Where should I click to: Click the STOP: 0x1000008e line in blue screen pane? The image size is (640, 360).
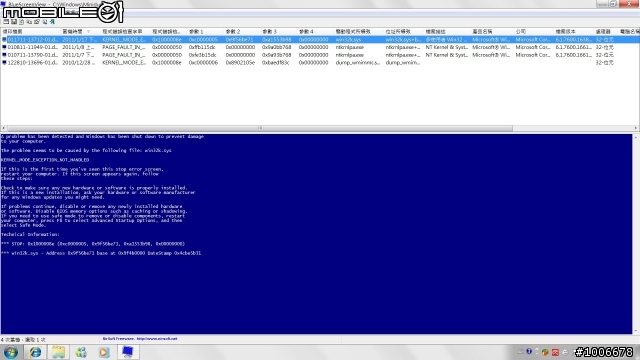(x=93, y=244)
